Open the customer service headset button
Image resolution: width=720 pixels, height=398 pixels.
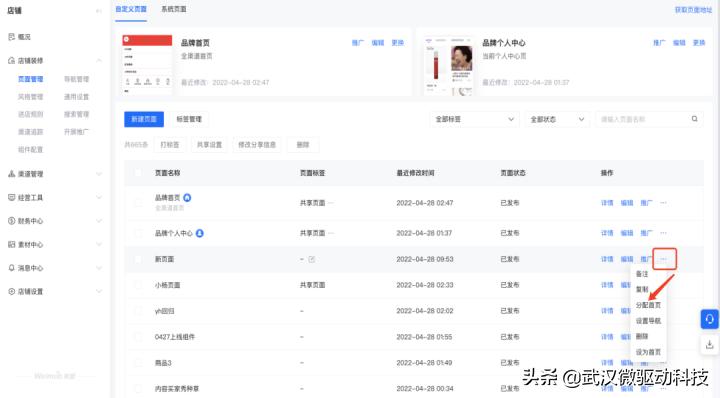click(x=709, y=319)
